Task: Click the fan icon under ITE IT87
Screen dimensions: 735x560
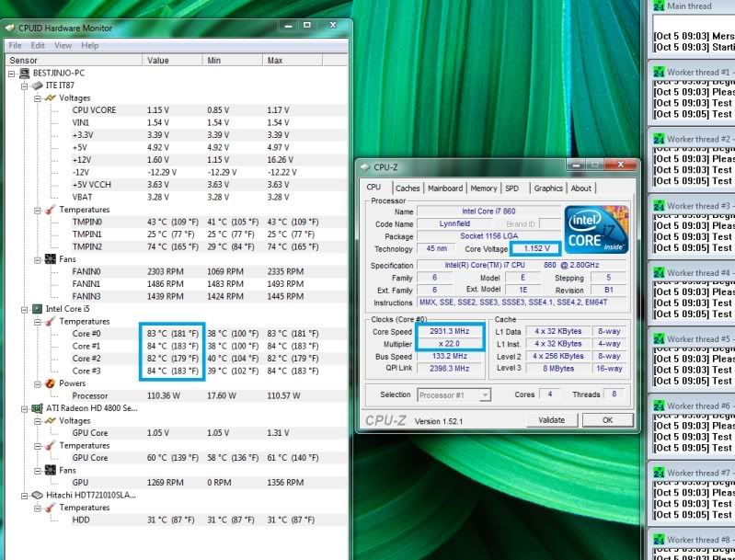Action: click(51, 259)
